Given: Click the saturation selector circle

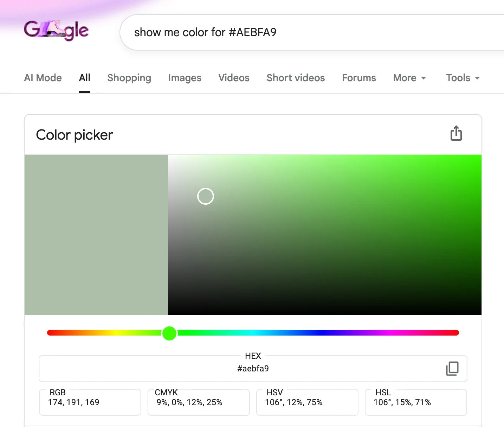Looking at the screenshot, I should pos(206,196).
